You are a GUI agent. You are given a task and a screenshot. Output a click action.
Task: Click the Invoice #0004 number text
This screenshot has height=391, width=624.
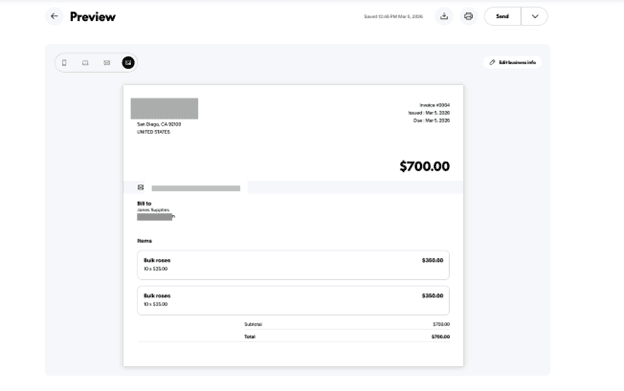435,105
